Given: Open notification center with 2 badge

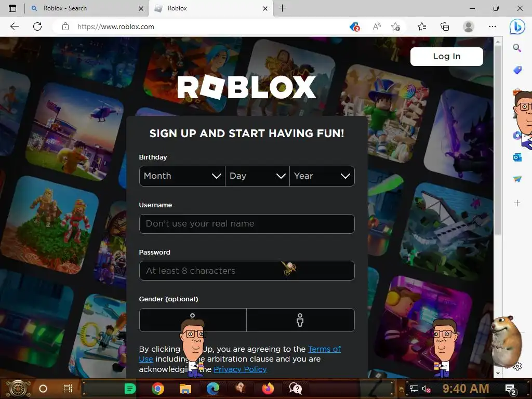Looking at the screenshot, I should tap(511, 390).
